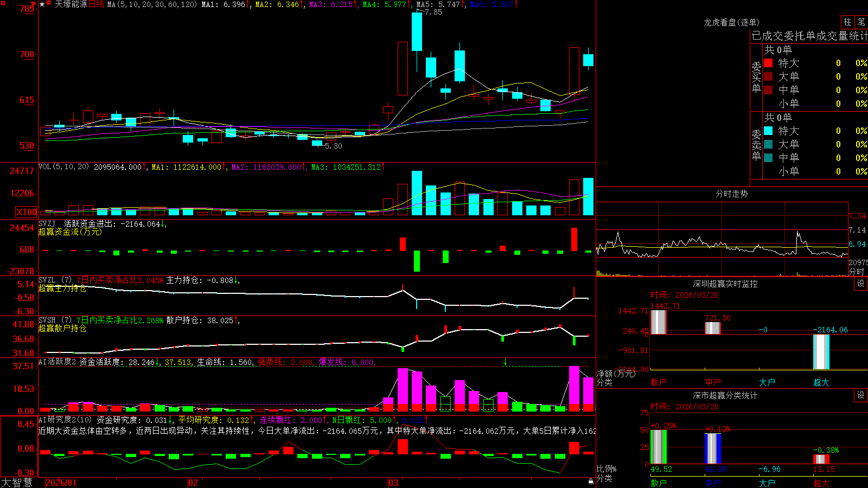This screenshot has height=488, width=868.
Task: Open 设 settings in 深市超赢分类统计 panel
Action: [x=861, y=395]
